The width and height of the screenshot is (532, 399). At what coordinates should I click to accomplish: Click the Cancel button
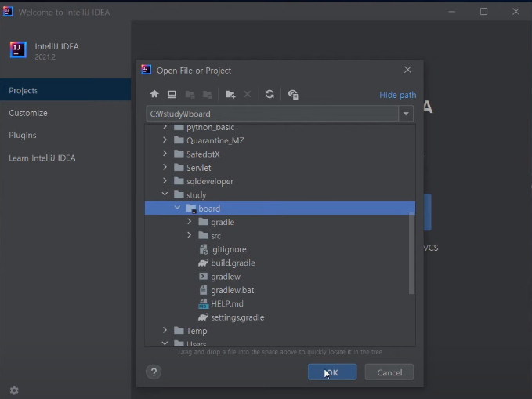tap(389, 372)
